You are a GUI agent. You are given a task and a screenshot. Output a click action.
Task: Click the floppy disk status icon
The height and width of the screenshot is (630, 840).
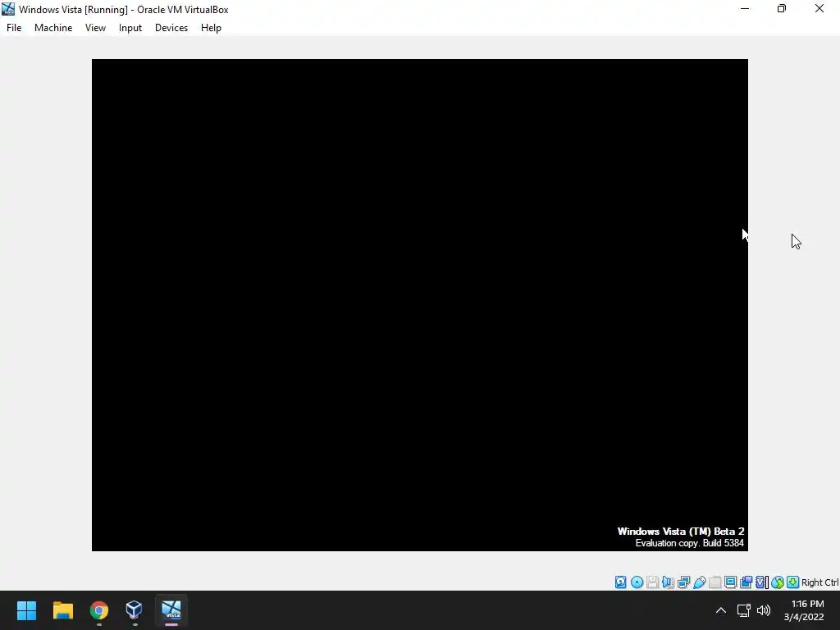click(x=652, y=582)
